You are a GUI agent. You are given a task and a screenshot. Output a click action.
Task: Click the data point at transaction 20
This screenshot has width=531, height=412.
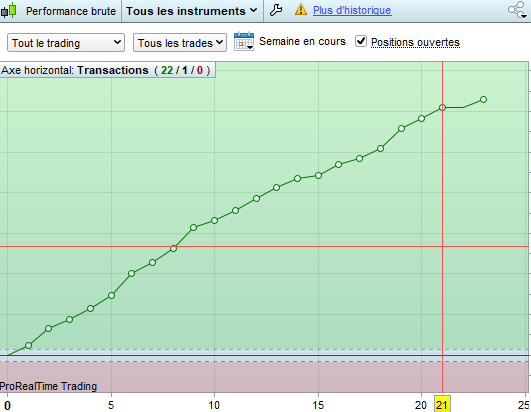pos(422,118)
